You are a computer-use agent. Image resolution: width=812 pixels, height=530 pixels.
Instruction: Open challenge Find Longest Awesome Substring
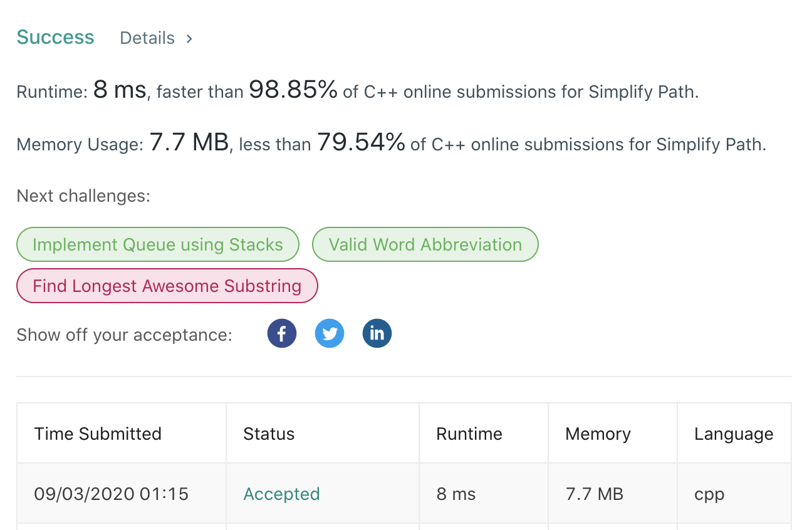click(167, 286)
